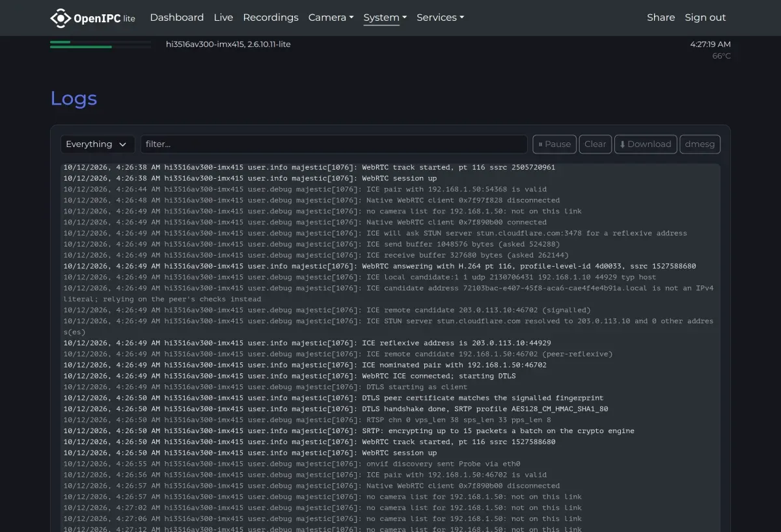Select log line 'Native WebRTC client 0x7f890b00 connected'
This screenshot has height=532, width=781.
305,222
